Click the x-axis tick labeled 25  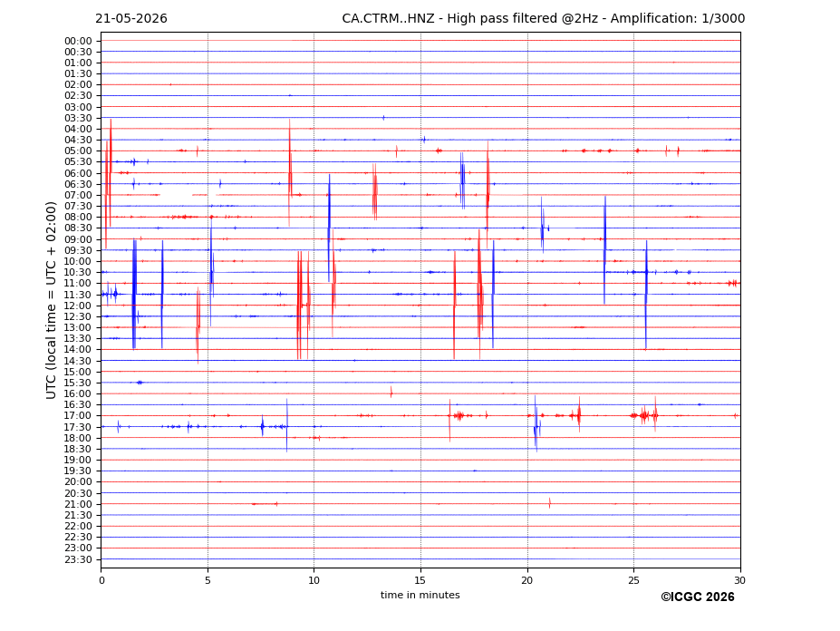click(x=633, y=580)
